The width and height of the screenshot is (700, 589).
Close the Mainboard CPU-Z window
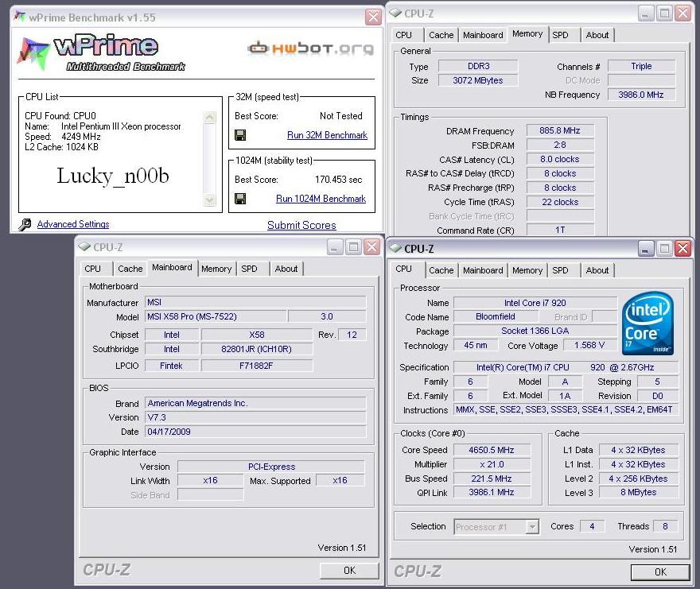(x=371, y=246)
